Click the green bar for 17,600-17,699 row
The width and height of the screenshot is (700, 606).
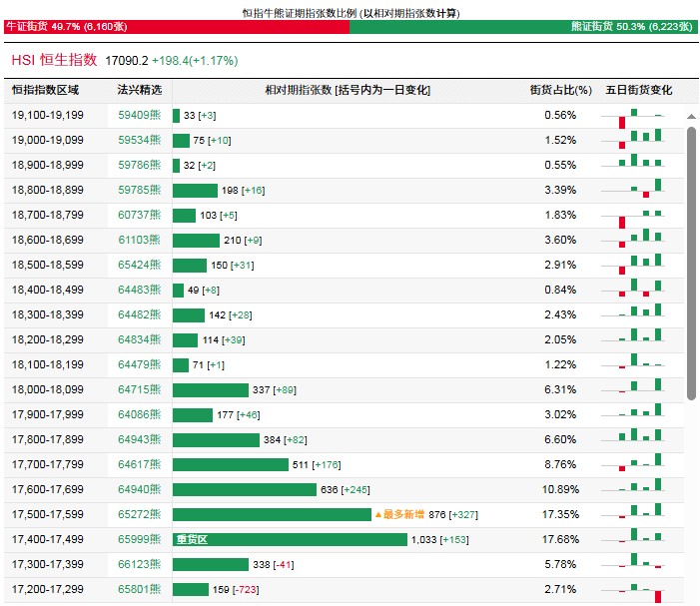245,489
